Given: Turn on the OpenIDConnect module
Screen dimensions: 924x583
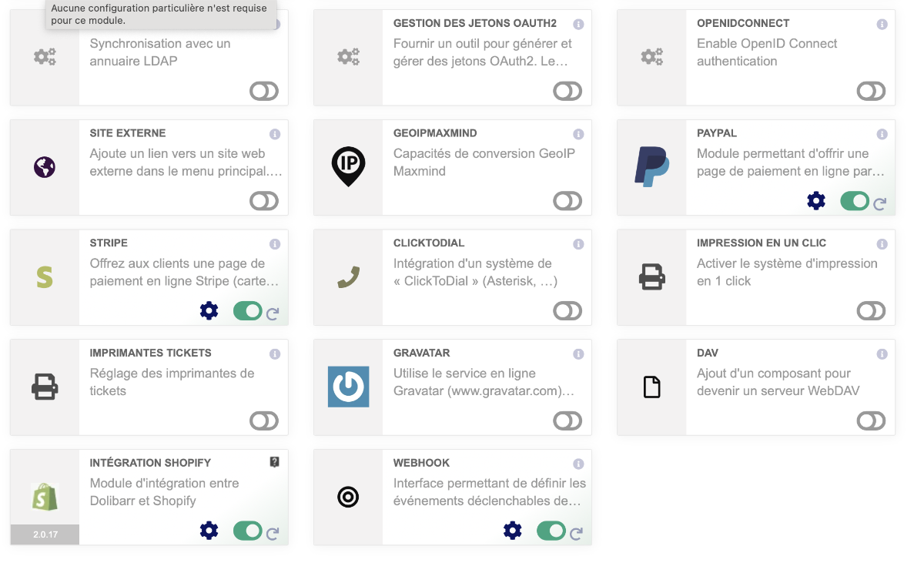Looking at the screenshot, I should coord(871,92).
